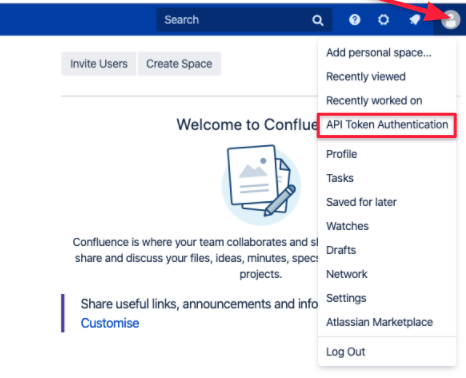Open Atlassian Marketplace menu item
The width and height of the screenshot is (466, 378).
click(387, 322)
